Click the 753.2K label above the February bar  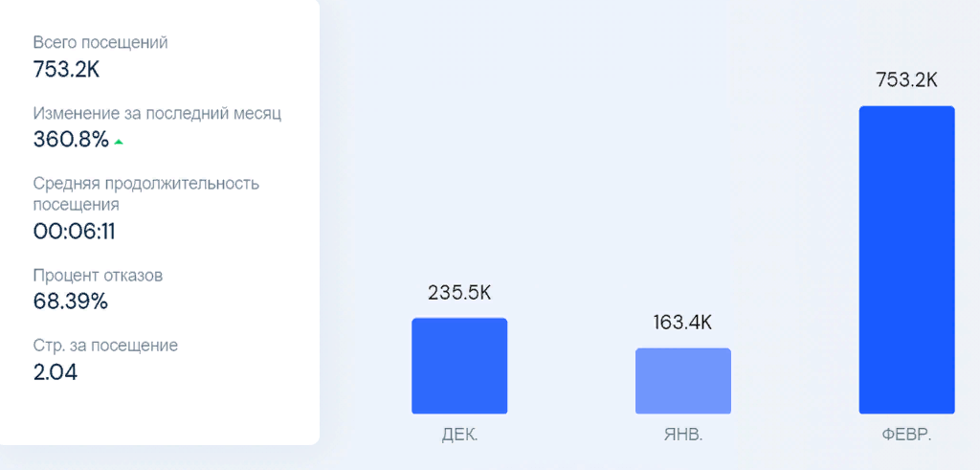click(906, 80)
